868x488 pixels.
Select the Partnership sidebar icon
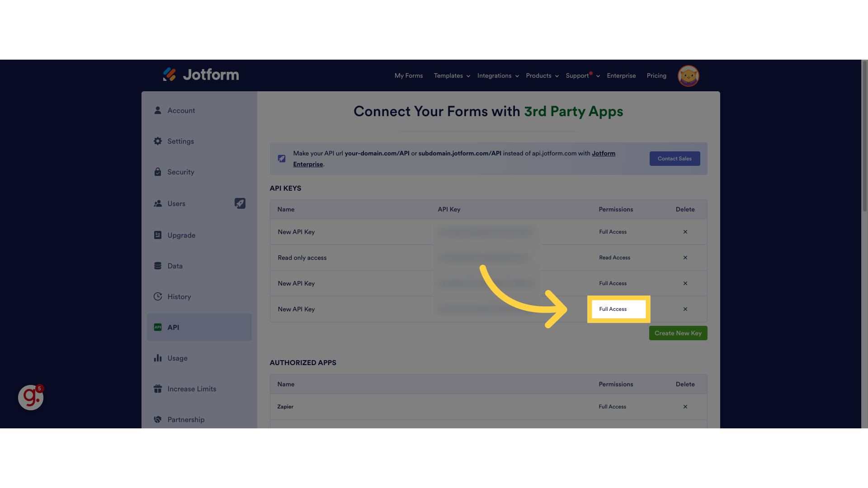point(157,419)
